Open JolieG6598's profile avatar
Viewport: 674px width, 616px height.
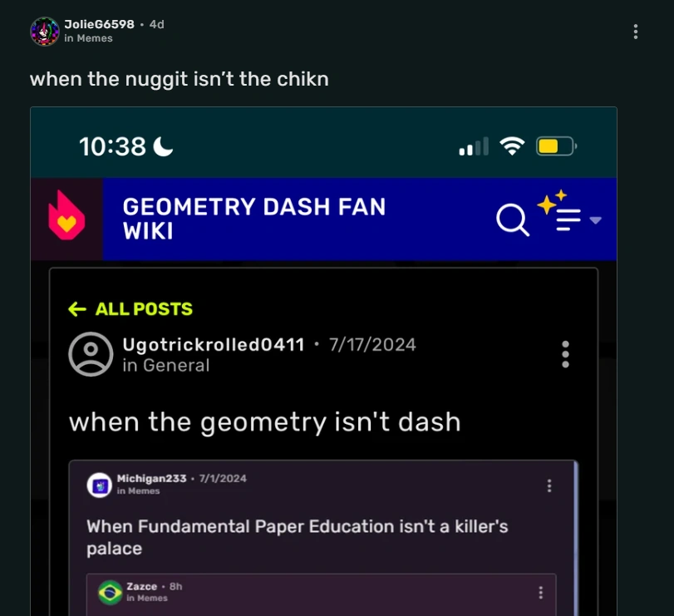click(45, 32)
